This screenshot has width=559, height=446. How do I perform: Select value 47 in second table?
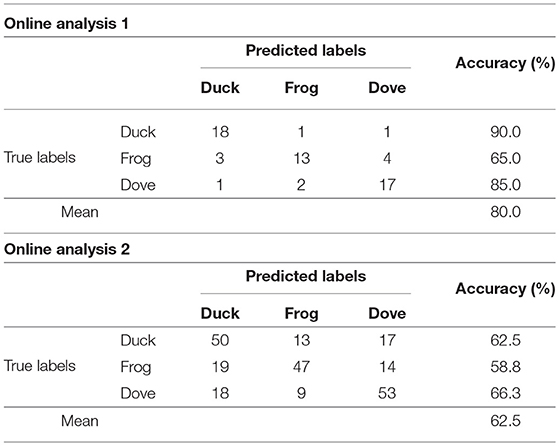[x=302, y=366]
